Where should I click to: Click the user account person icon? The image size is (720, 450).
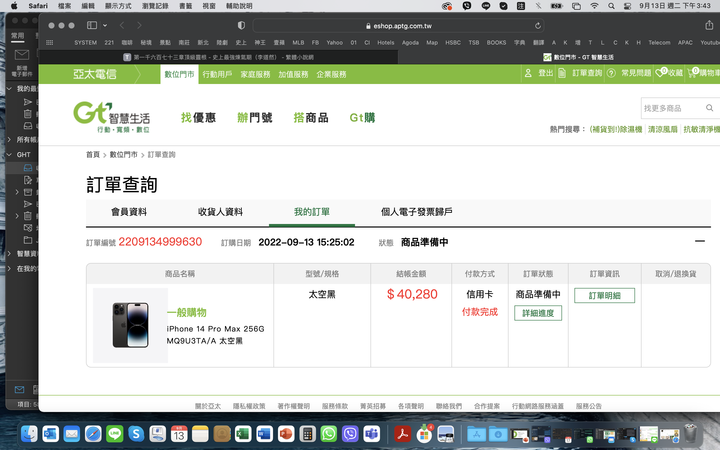(528, 73)
